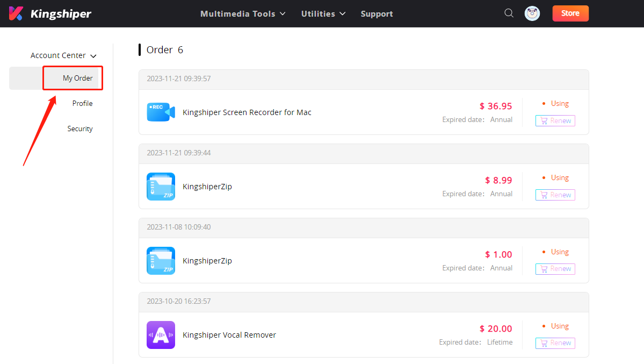Renew the $1.00 KingshiperZip order
This screenshot has height=364, width=644.
point(555,269)
